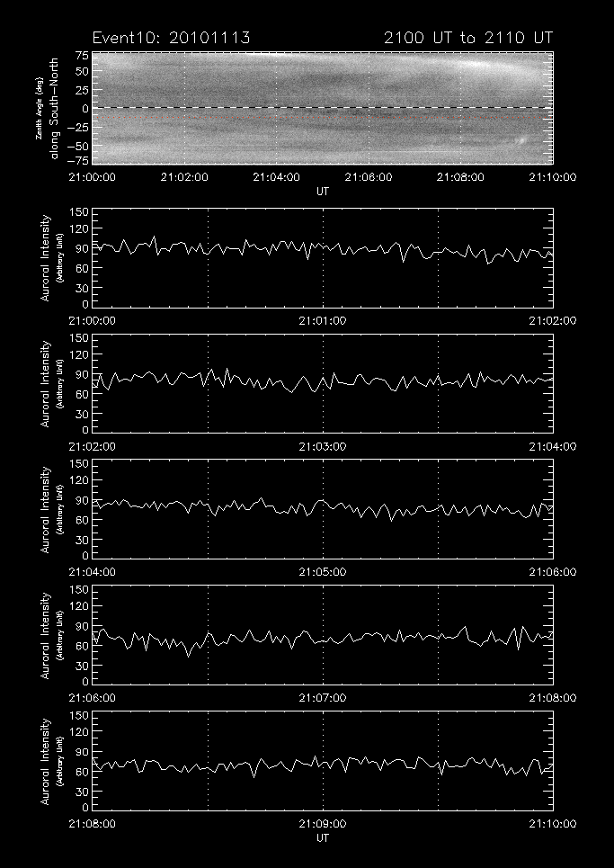Click the "Event10: 20101113" title text
This screenshot has width=614, height=868.
coord(171,38)
